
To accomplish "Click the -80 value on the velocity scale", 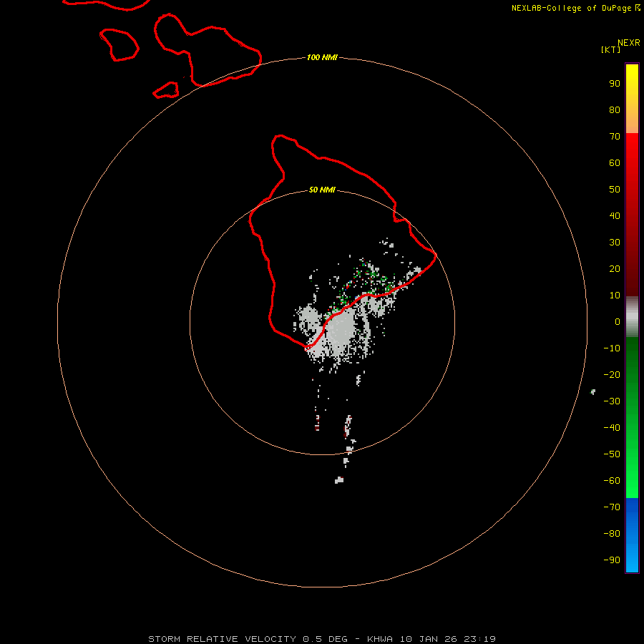I will click(x=612, y=534).
